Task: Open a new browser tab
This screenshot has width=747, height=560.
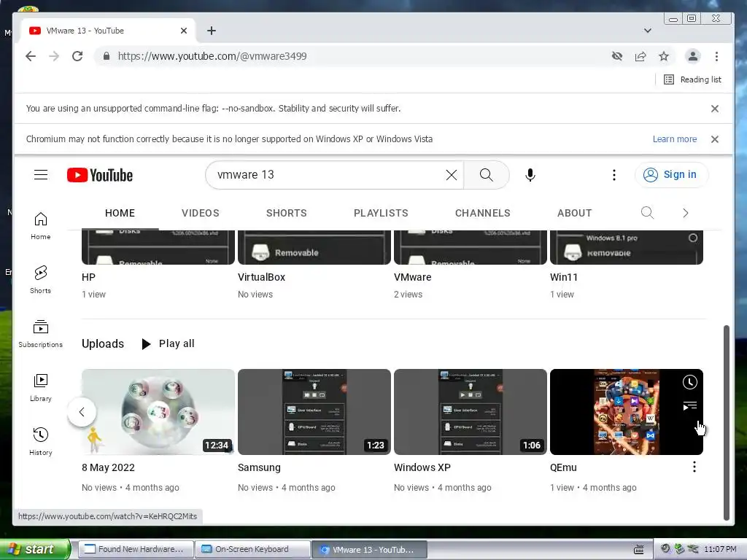Action: 212,31
